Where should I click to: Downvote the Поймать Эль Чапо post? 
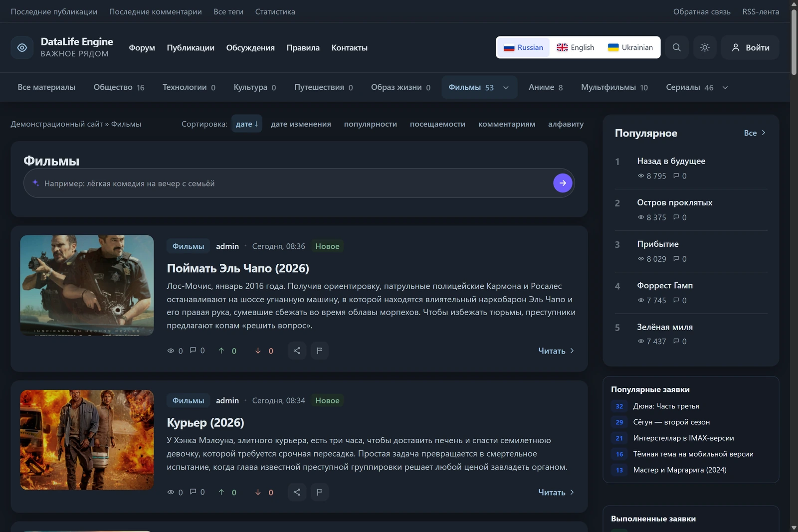point(258,351)
